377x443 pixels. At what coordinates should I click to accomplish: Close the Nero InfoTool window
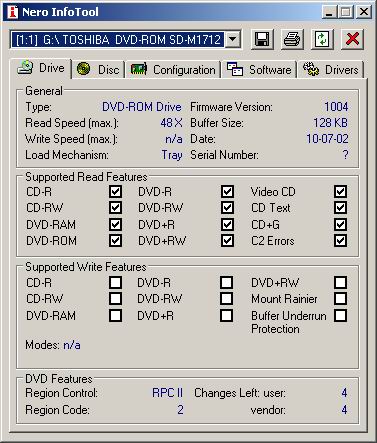pyautogui.click(x=363, y=12)
